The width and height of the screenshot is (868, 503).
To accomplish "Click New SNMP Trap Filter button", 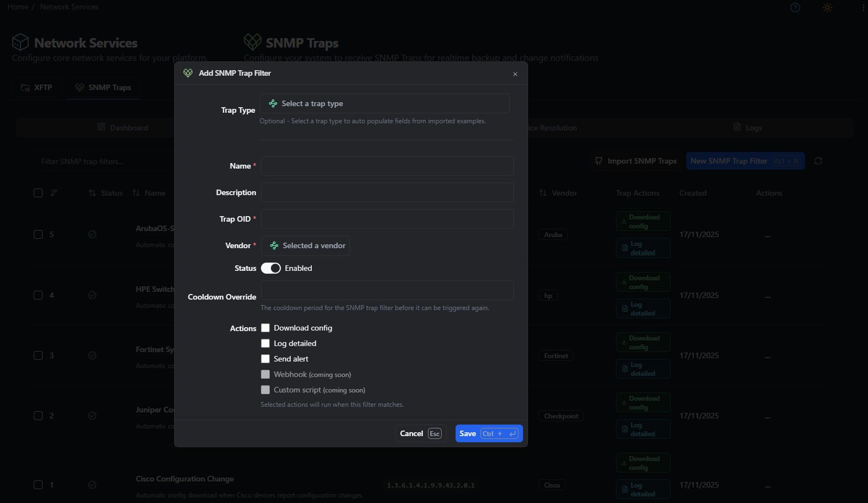I will [745, 161].
